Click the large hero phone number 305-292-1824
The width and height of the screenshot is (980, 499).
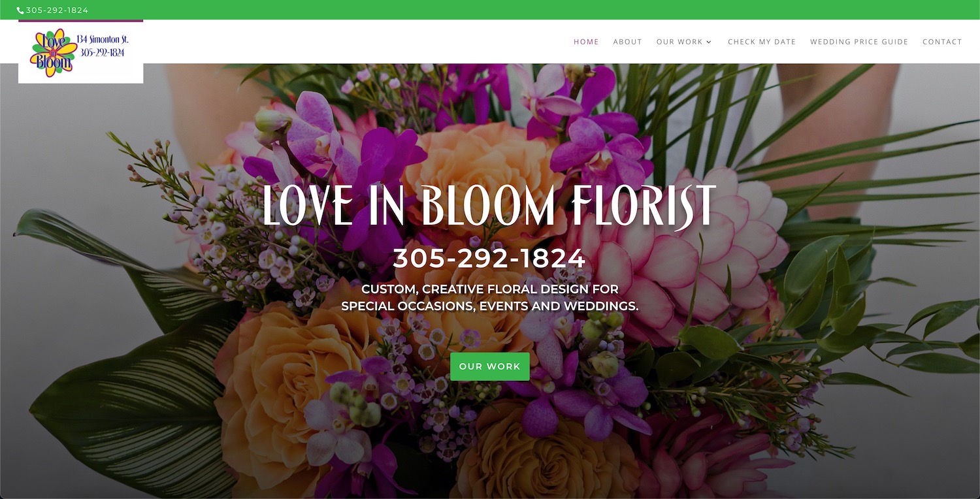click(489, 259)
